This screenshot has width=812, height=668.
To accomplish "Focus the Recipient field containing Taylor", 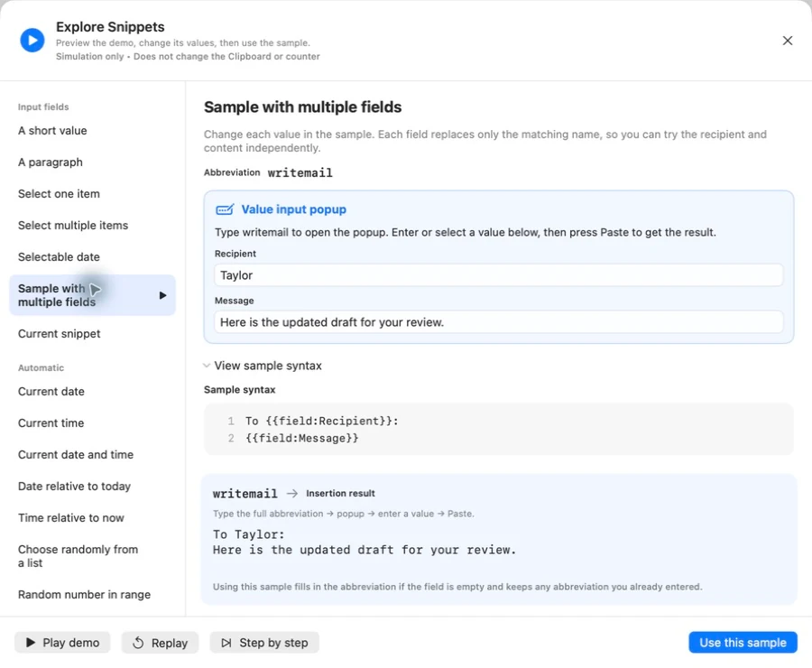I will pos(498,275).
